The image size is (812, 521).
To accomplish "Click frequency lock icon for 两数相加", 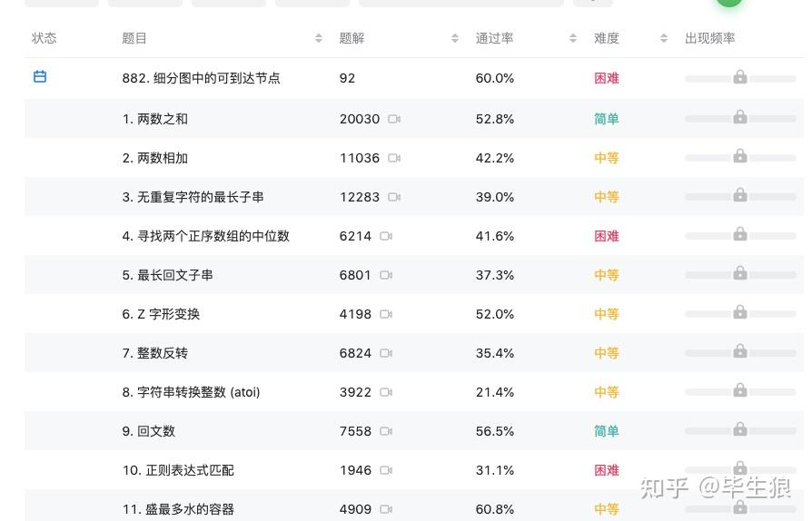I will 740,156.
